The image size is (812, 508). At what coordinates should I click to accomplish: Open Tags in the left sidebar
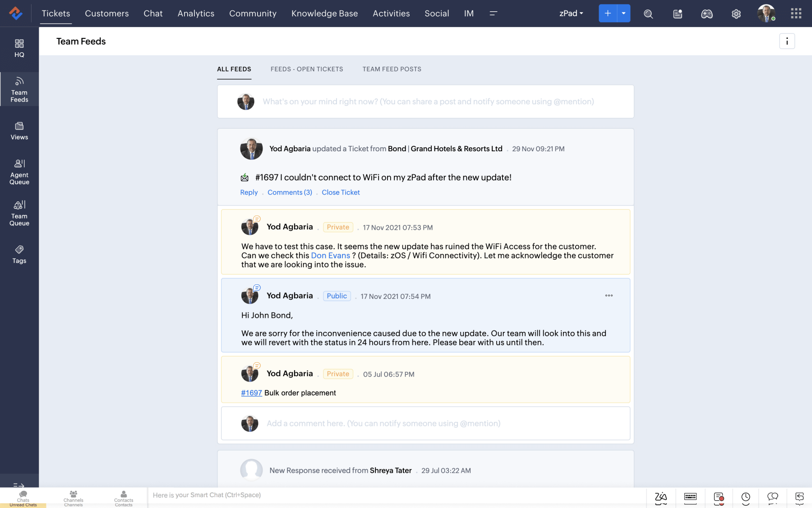click(19, 255)
